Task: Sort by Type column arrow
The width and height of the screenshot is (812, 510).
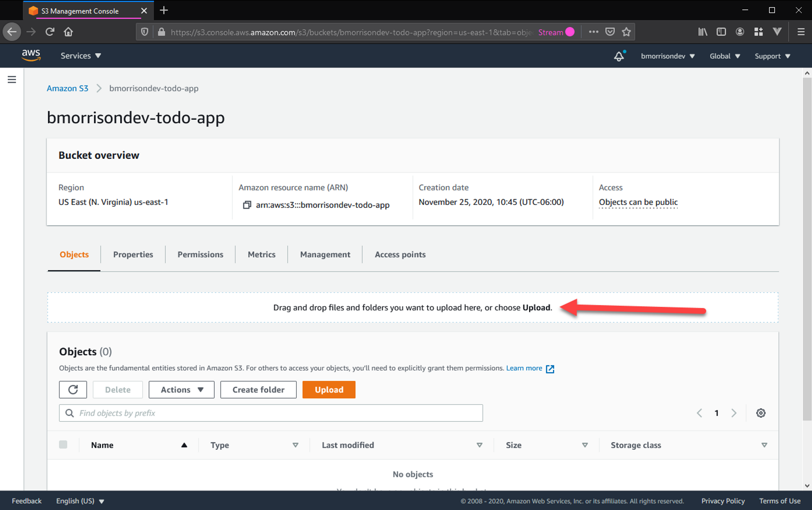Action: (x=296, y=445)
